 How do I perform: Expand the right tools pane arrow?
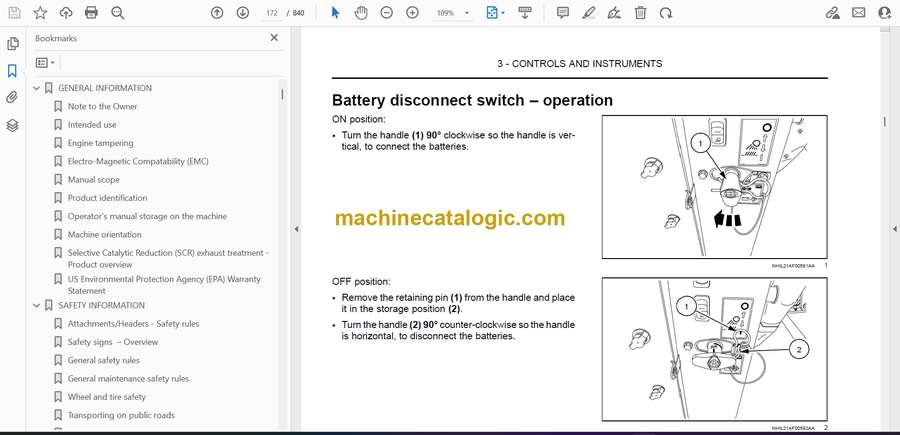tap(894, 229)
